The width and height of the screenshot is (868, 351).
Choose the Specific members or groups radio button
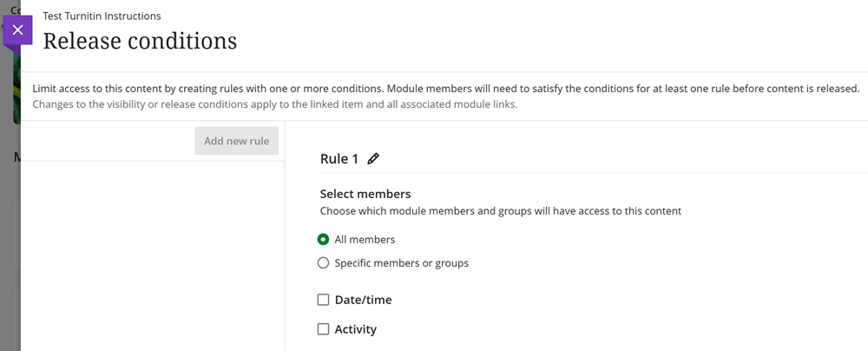point(324,263)
